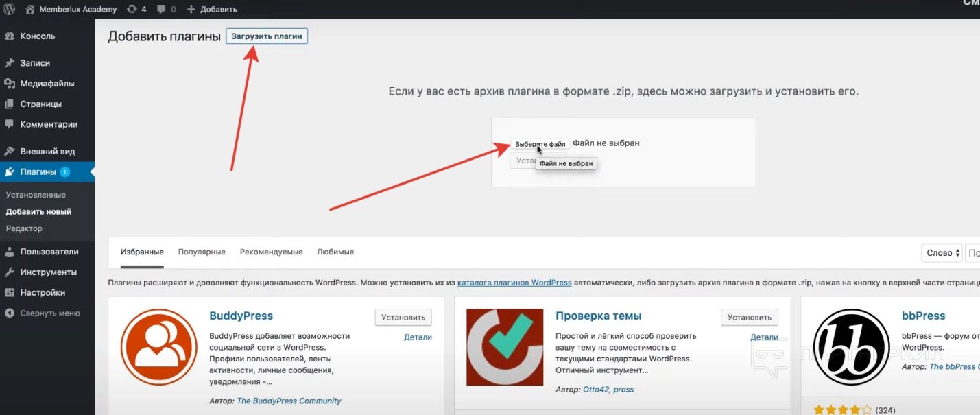This screenshot has width=980, height=415.
Task: Select Добавить новый submenu item
Action: pyautogui.click(x=38, y=212)
